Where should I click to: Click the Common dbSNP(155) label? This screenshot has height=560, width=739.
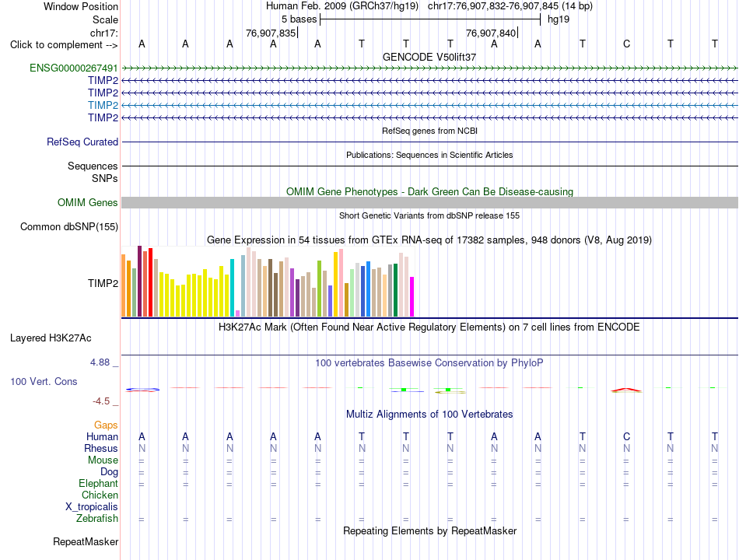pos(68,227)
